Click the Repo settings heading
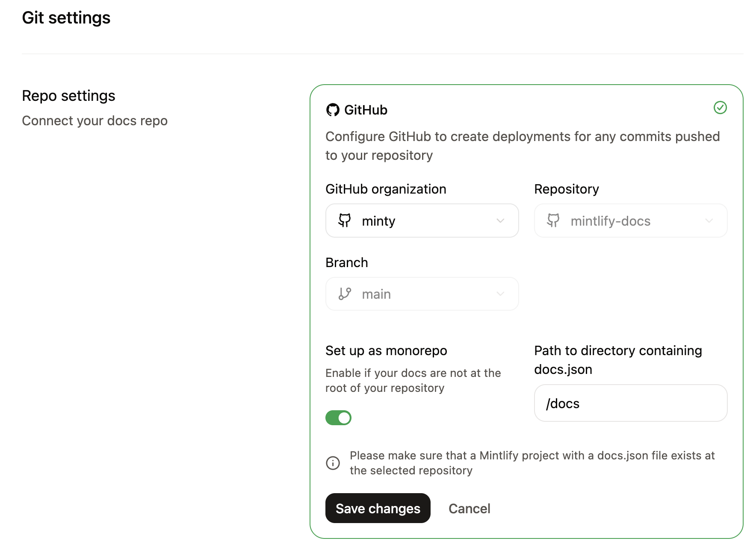 (68, 95)
